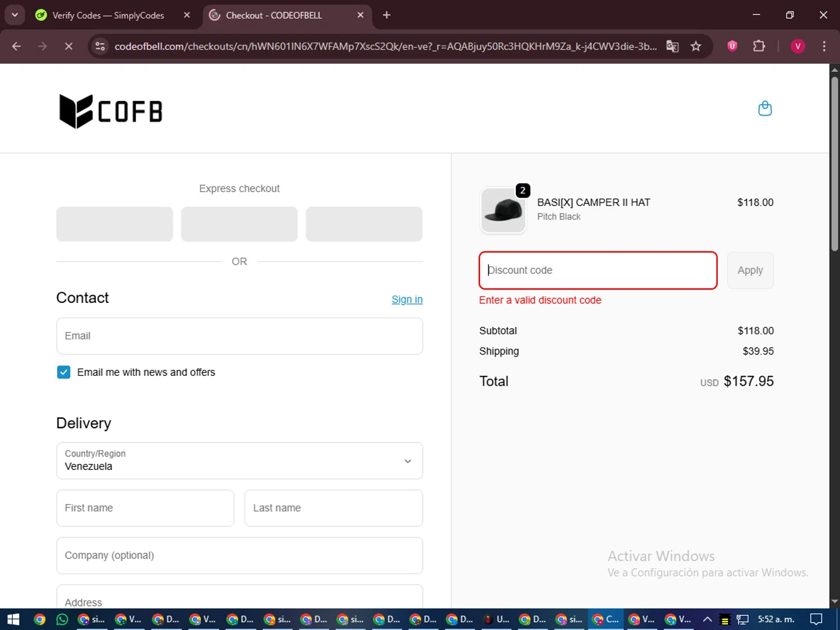Screen dimensions: 840x630
Task: Bookmark this page with the star
Action: click(696, 46)
